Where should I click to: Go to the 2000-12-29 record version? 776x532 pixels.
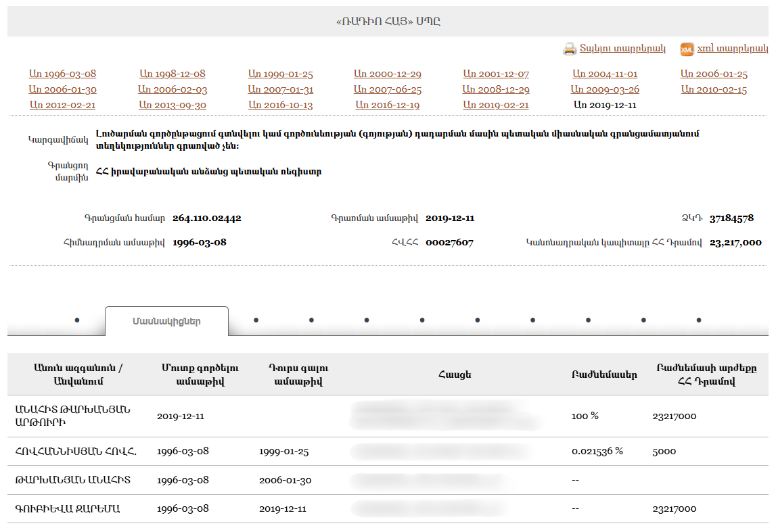tap(387, 74)
